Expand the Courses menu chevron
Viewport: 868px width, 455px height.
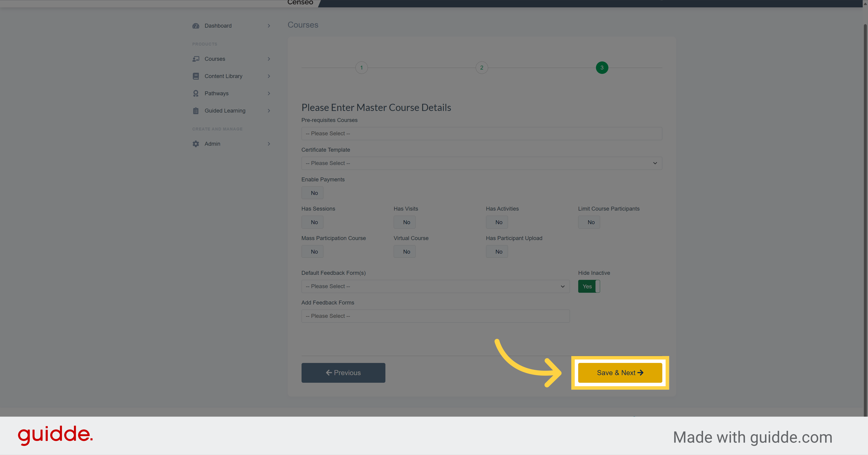click(269, 59)
